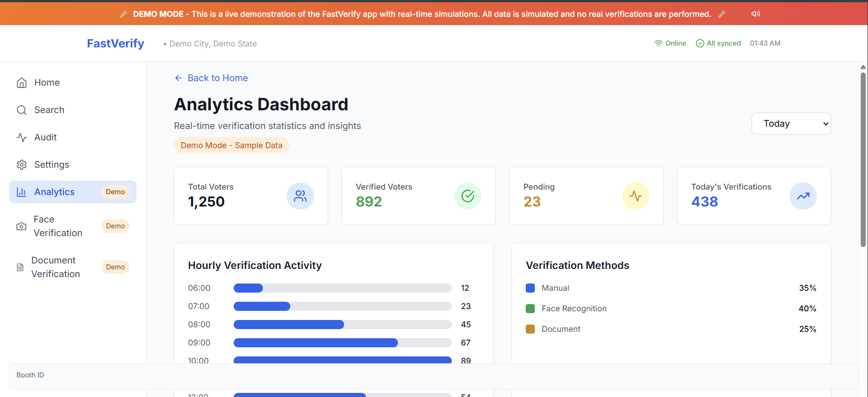Select the Analytics menu item
The height and width of the screenshot is (397, 868).
[x=73, y=192]
